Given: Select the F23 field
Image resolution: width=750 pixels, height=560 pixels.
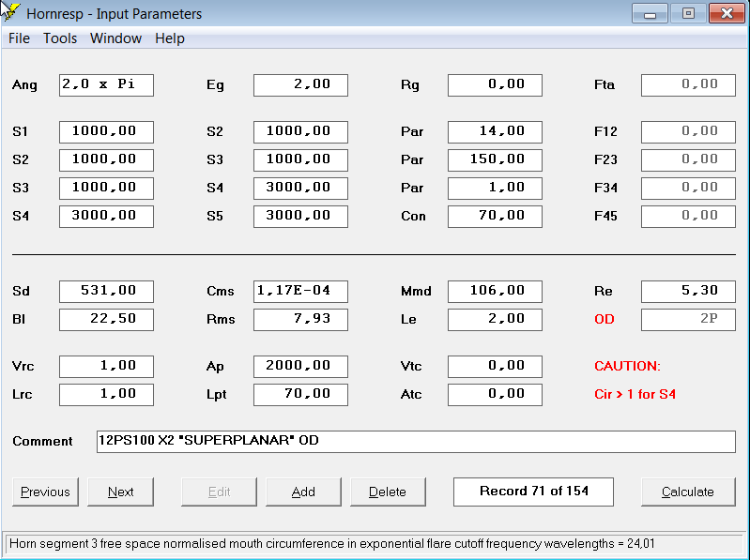Looking at the screenshot, I should pos(688,160).
